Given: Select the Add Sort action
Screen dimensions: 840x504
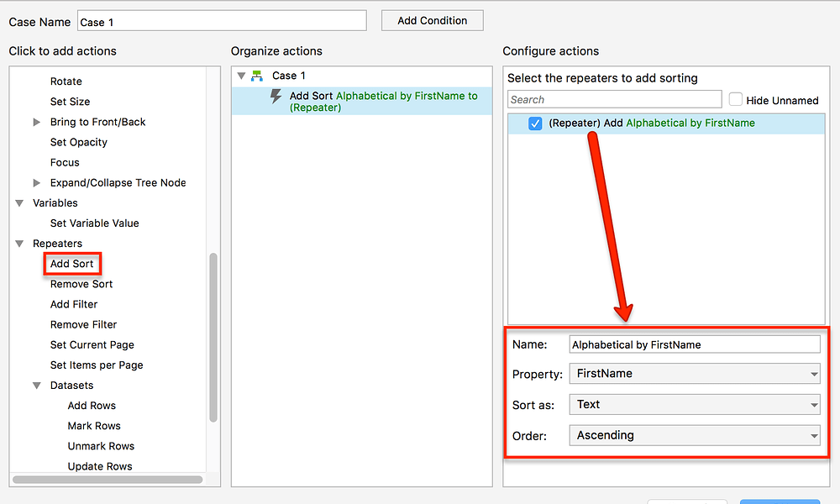Looking at the screenshot, I should 72,264.
